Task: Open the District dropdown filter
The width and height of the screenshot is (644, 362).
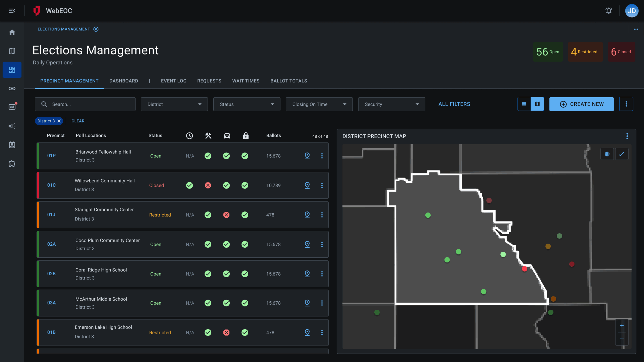Action: point(174,104)
